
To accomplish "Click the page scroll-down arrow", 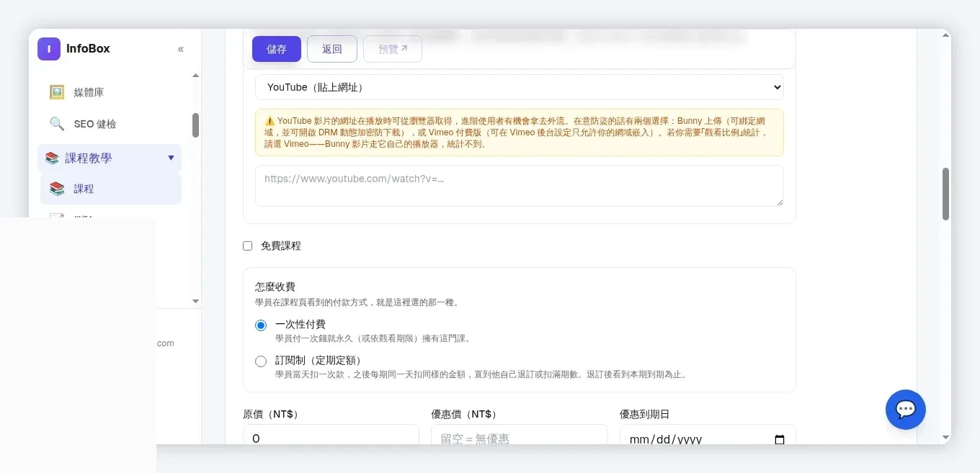I will point(946,437).
